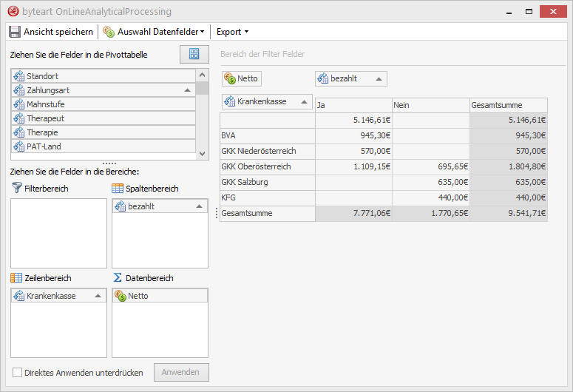The width and height of the screenshot is (573, 392).
Task: Open the Export dropdown menu
Action: tap(232, 32)
